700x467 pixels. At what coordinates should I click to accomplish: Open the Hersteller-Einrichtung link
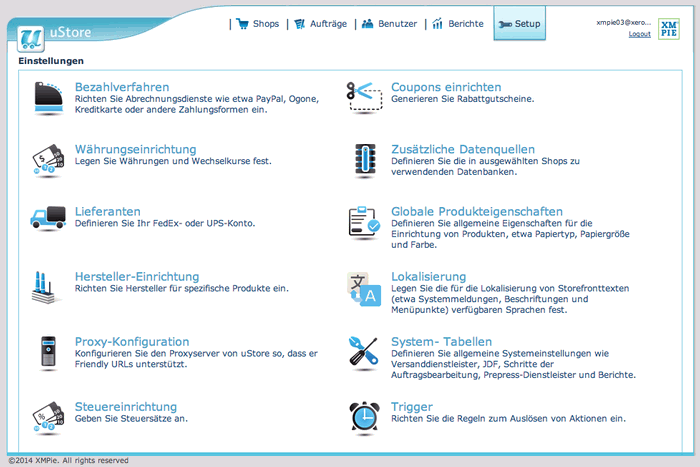[137, 277]
